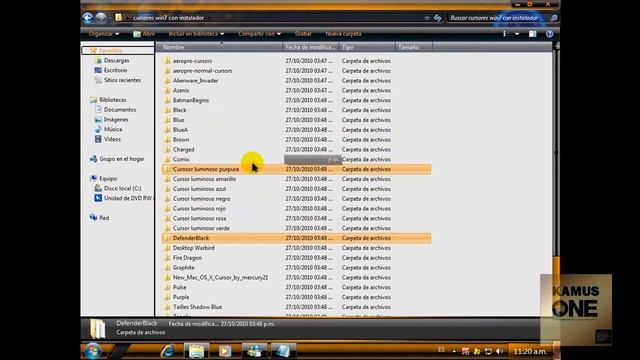
Task: Open Windows Explorer taskbar button
Action: tap(196, 351)
